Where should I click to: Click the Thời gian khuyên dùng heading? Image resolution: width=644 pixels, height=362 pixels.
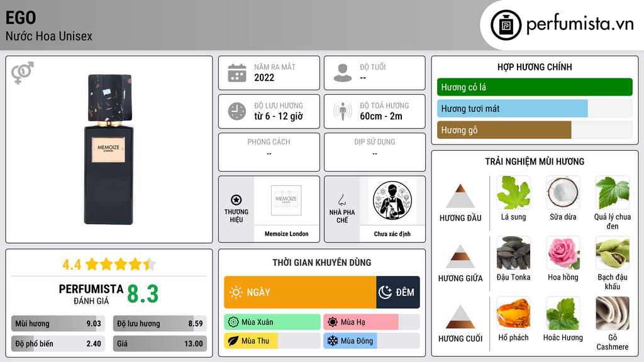click(322, 263)
